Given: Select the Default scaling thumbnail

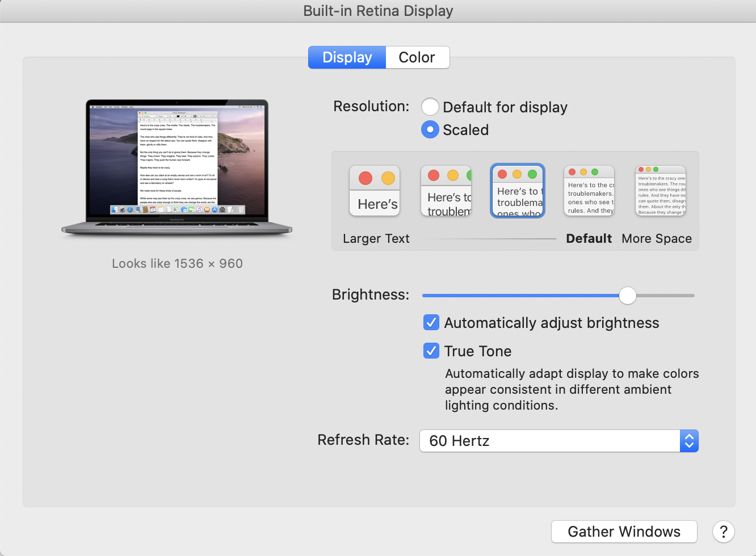Looking at the screenshot, I should pyautogui.click(x=589, y=191).
